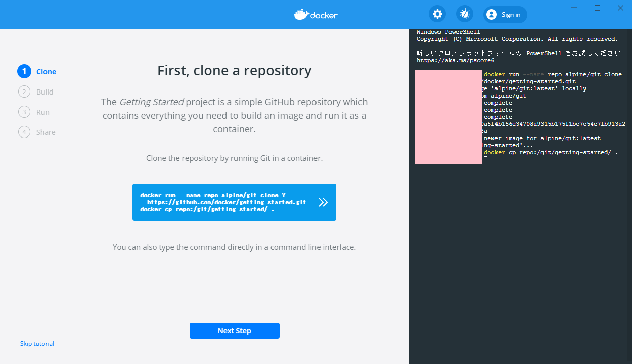Open Docker settings gear icon

pyautogui.click(x=437, y=14)
